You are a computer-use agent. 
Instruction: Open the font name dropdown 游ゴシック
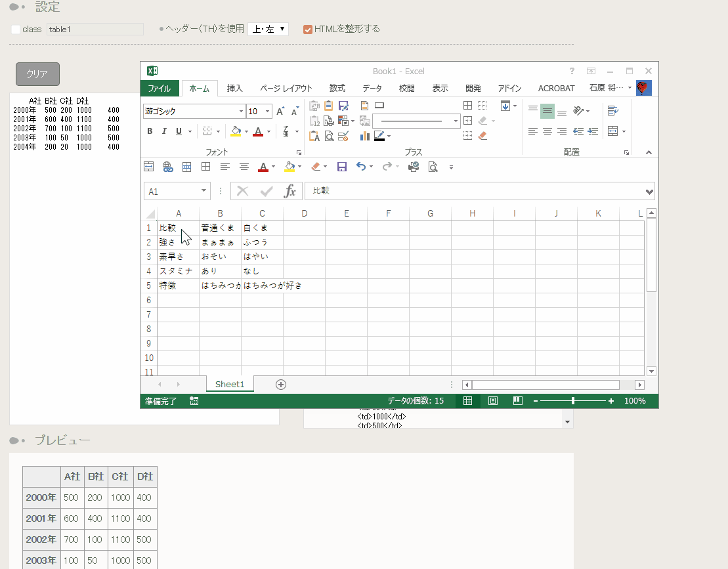pos(241,112)
